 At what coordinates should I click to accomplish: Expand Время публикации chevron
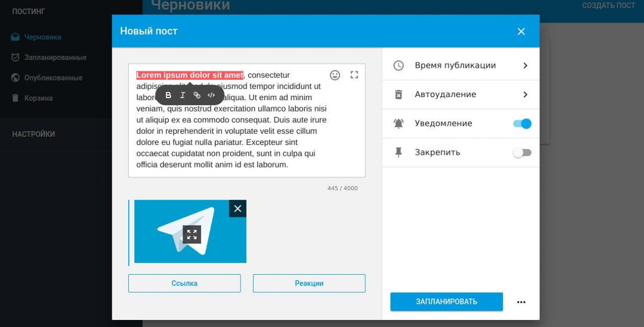click(x=525, y=65)
